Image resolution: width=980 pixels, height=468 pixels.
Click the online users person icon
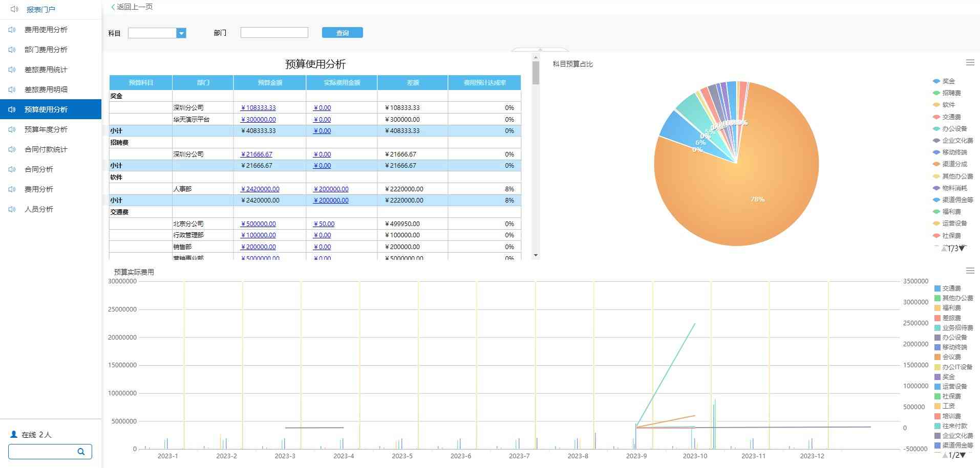[14, 434]
